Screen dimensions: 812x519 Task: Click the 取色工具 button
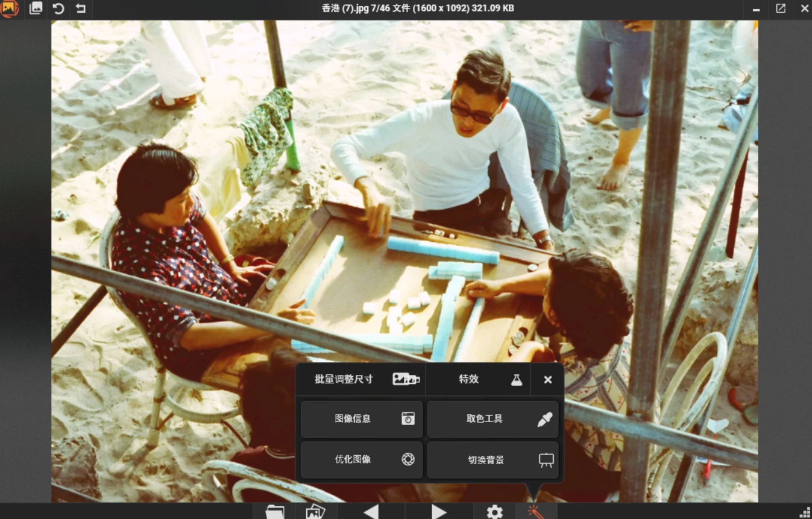pos(493,419)
